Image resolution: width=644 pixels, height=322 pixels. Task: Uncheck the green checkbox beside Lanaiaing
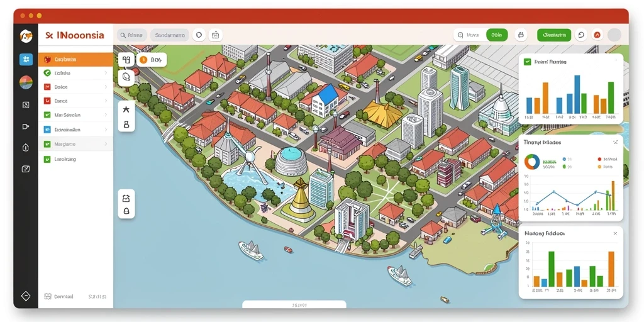(47, 159)
